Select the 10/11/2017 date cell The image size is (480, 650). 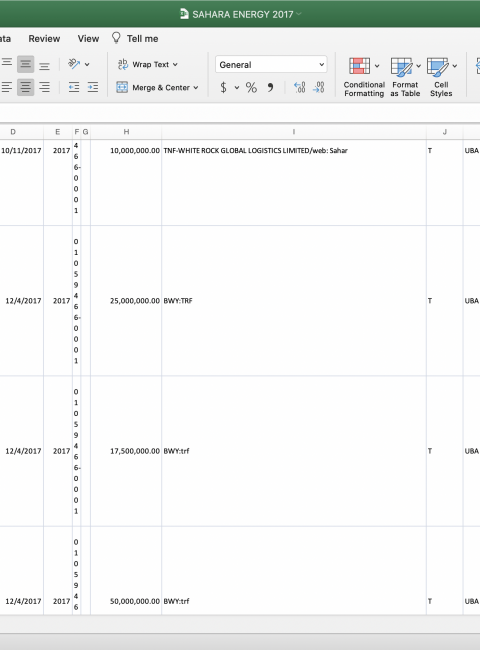[x=22, y=183]
